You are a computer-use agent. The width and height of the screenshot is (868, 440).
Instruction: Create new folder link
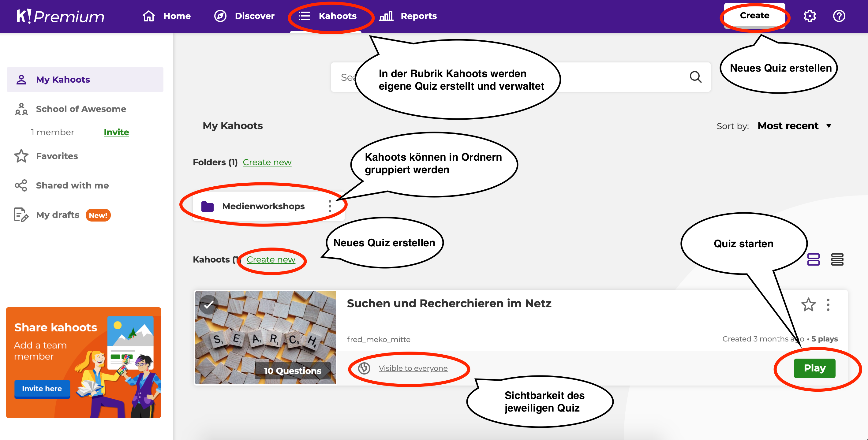pyautogui.click(x=267, y=162)
